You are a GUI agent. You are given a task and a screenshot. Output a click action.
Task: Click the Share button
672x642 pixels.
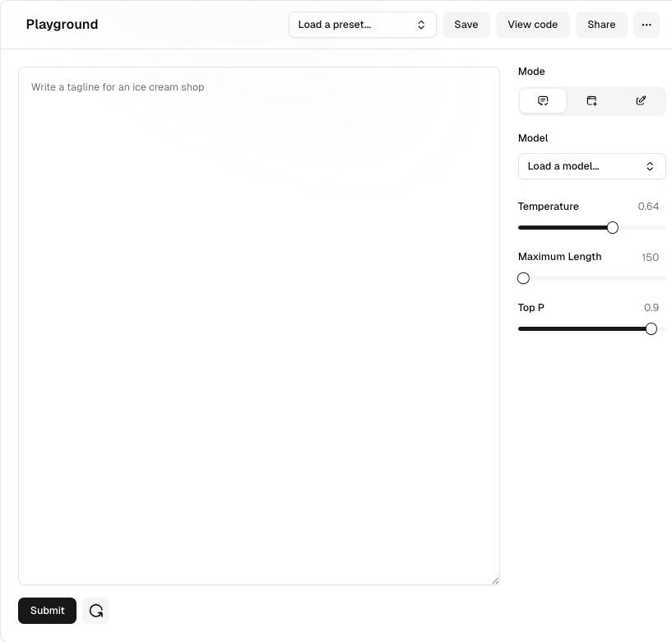click(x=601, y=25)
